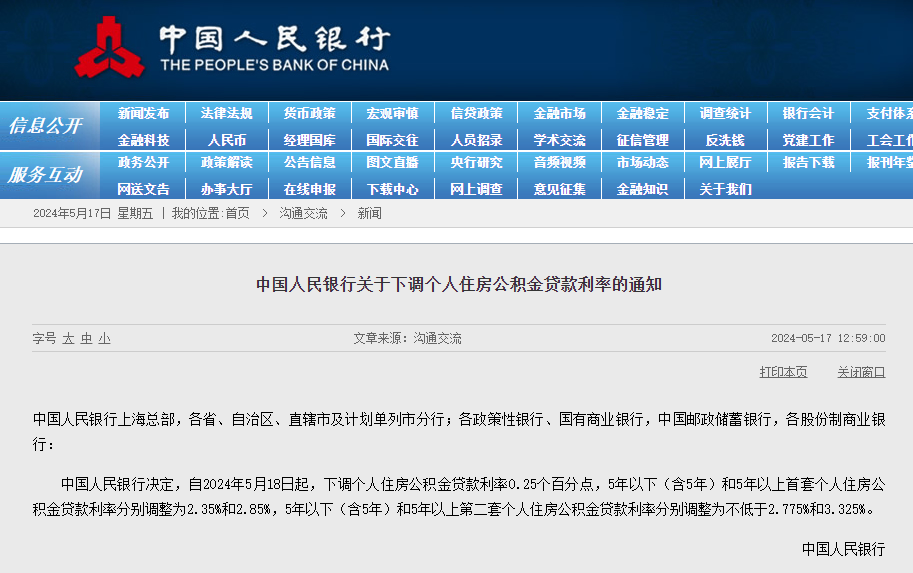Open 政务公开 in service menu
Image resolution: width=913 pixels, height=573 pixels.
coord(143,162)
